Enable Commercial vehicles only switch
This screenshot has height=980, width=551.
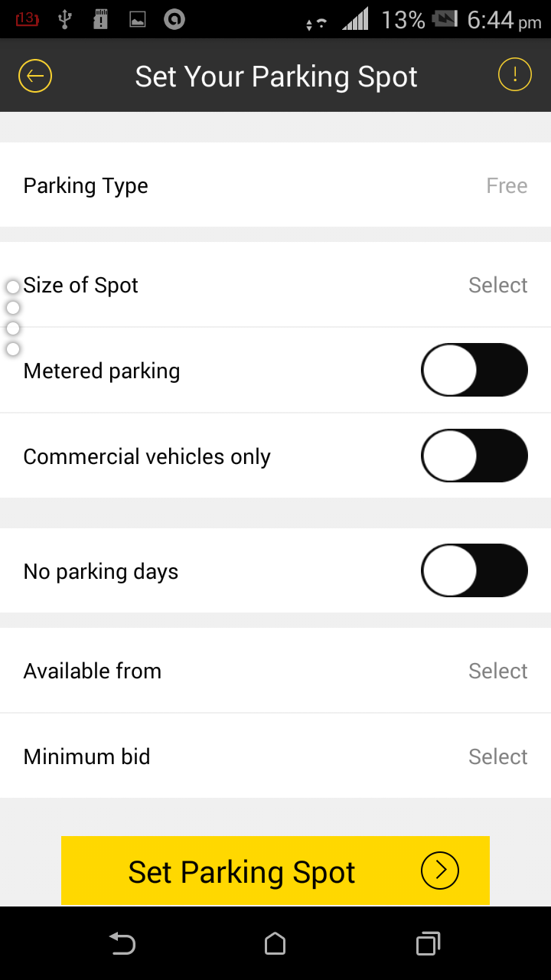point(474,456)
